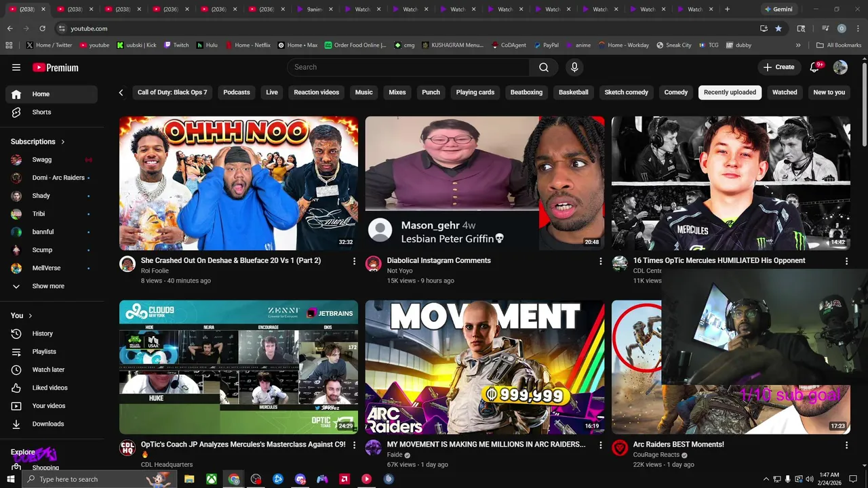Click the Create button

click(x=778, y=67)
